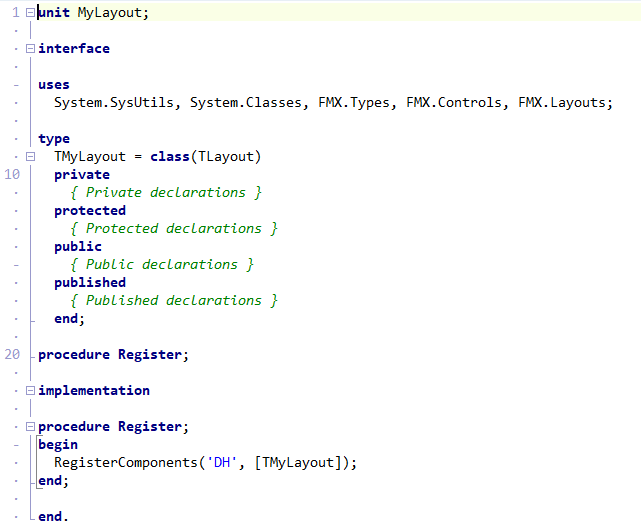The image size is (641, 532).
Task: Click the 'DH' string literal
Action: [x=222, y=462]
